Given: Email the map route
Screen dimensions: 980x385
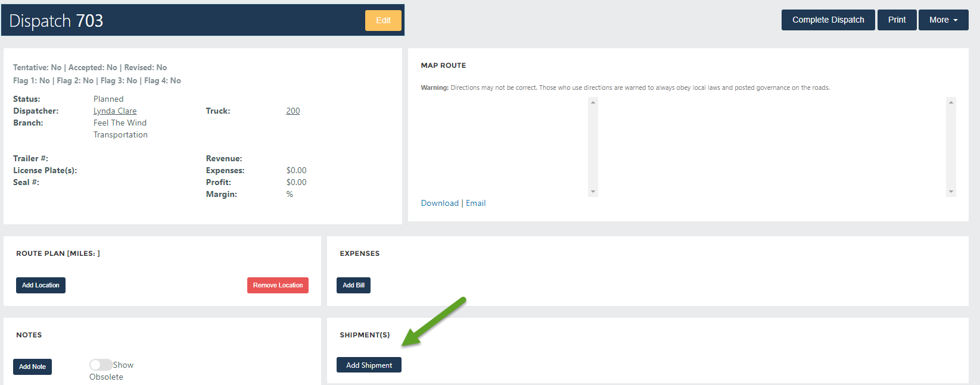Looking at the screenshot, I should pyautogui.click(x=475, y=203).
